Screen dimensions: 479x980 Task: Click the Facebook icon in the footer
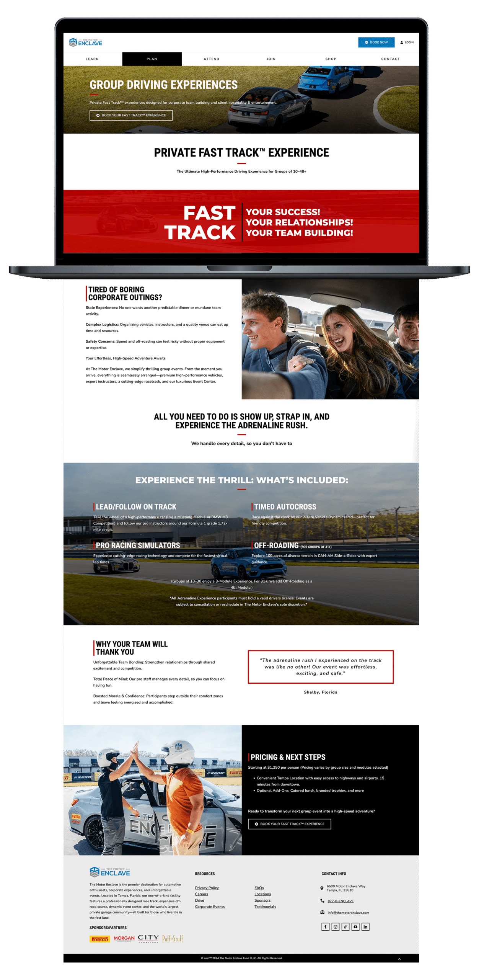(325, 927)
